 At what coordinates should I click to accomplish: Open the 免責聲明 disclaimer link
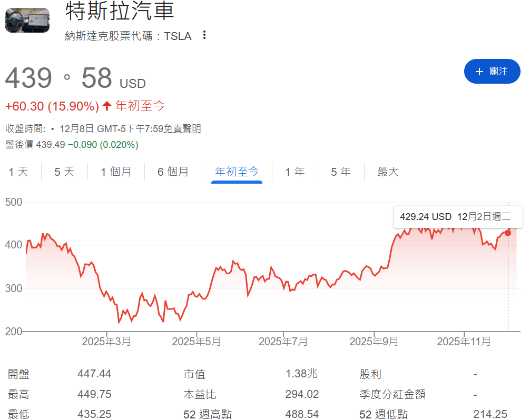pyautogui.click(x=182, y=128)
